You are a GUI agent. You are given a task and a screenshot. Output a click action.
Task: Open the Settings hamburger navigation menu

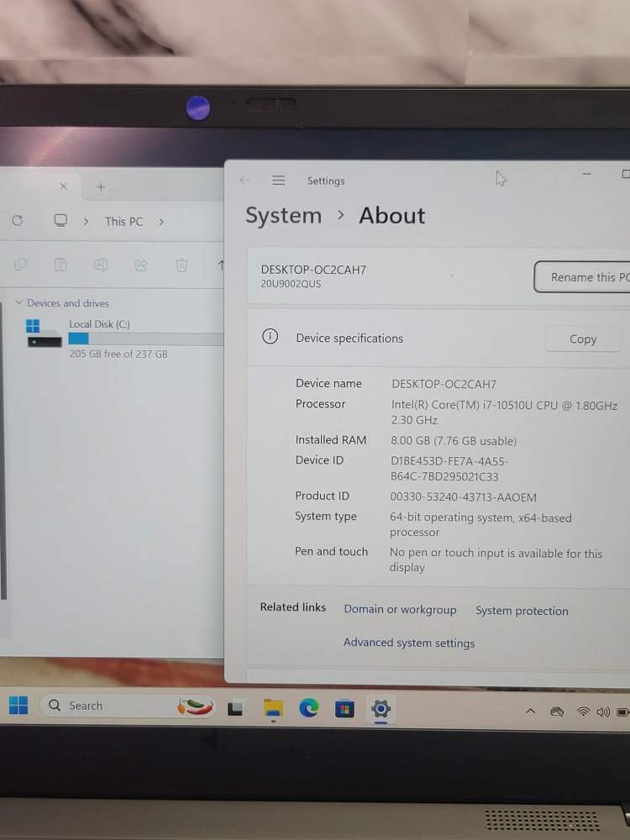pyautogui.click(x=279, y=181)
